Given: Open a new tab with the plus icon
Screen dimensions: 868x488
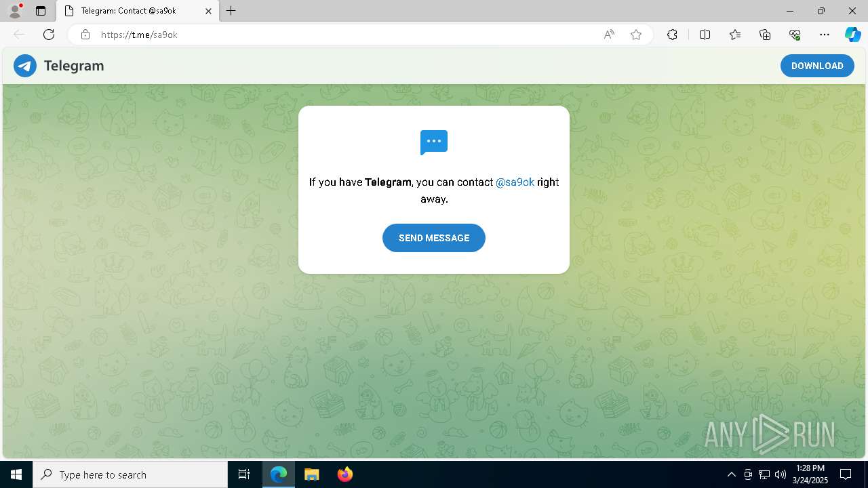Looking at the screenshot, I should pyautogui.click(x=231, y=11).
